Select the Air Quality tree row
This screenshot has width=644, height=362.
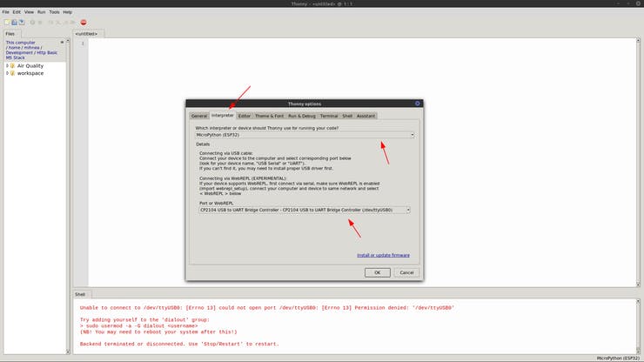[x=35, y=66]
